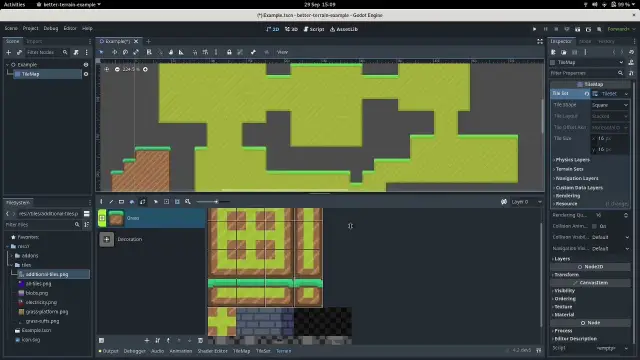
Task: Open the viewport View menu button
Action: click(282, 52)
